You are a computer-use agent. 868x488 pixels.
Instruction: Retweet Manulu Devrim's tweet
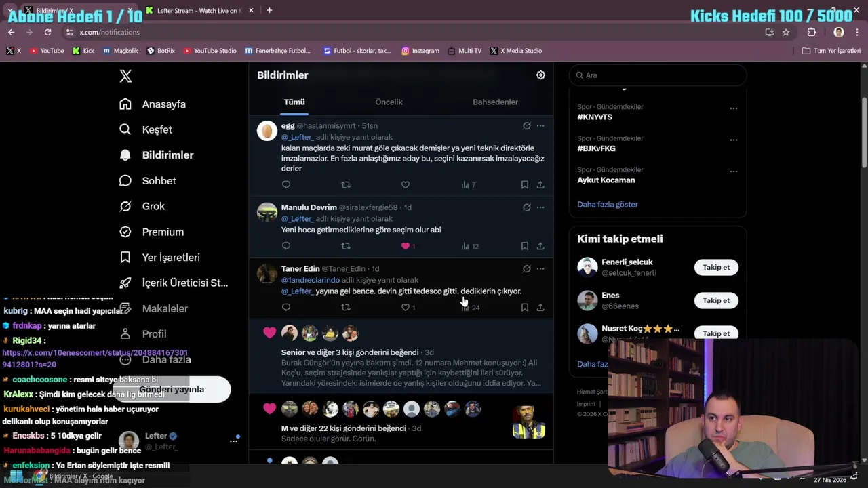click(x=346, y=246)
